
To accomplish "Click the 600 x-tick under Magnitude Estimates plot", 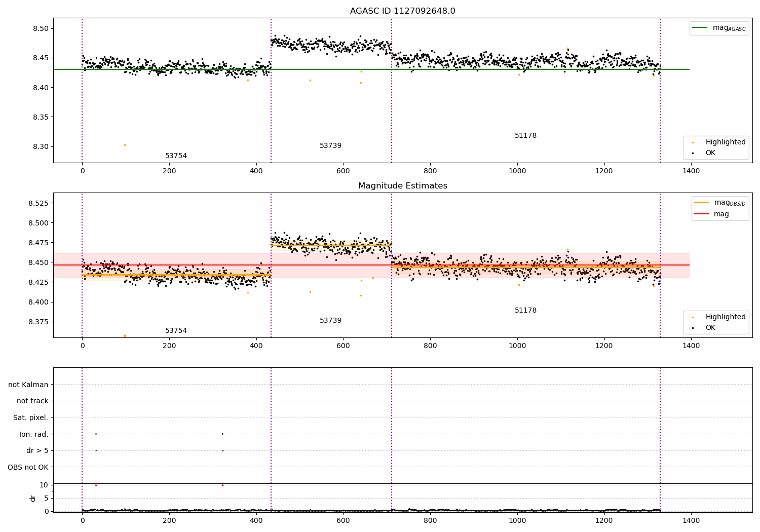I will pos(343,346).
